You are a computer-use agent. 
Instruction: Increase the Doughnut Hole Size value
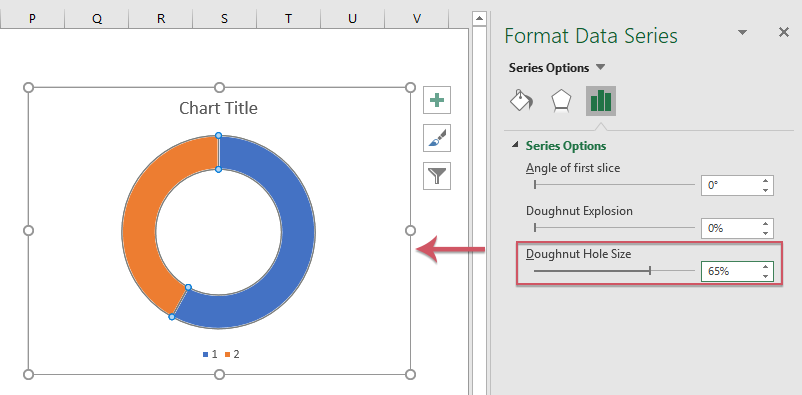coord(765,267)
